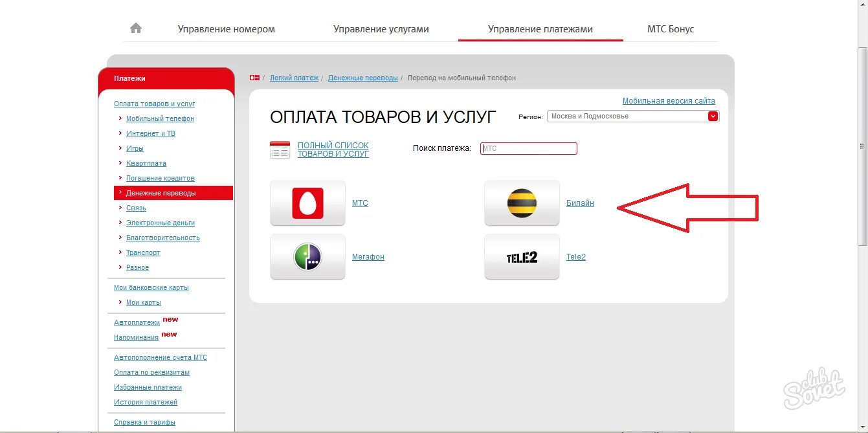The image size is (868, 433).
Task: Switch to the Управление платежами tab
Action: [540, 29]
